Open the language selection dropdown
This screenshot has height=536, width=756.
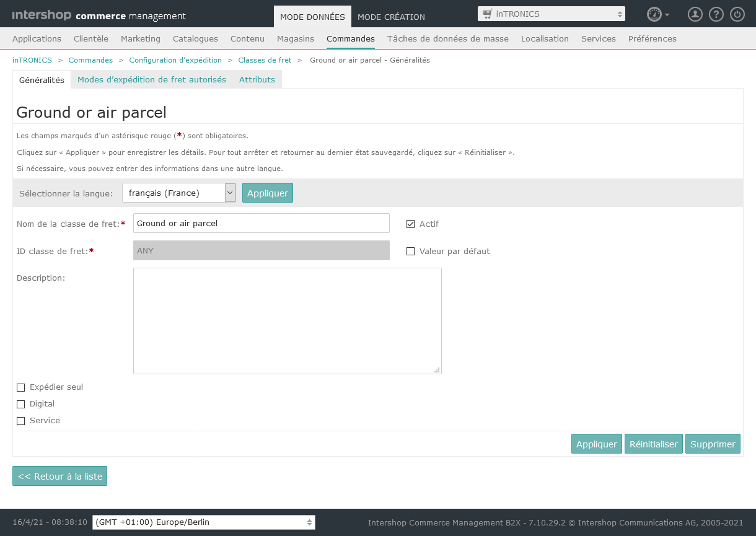pos(178,193)
